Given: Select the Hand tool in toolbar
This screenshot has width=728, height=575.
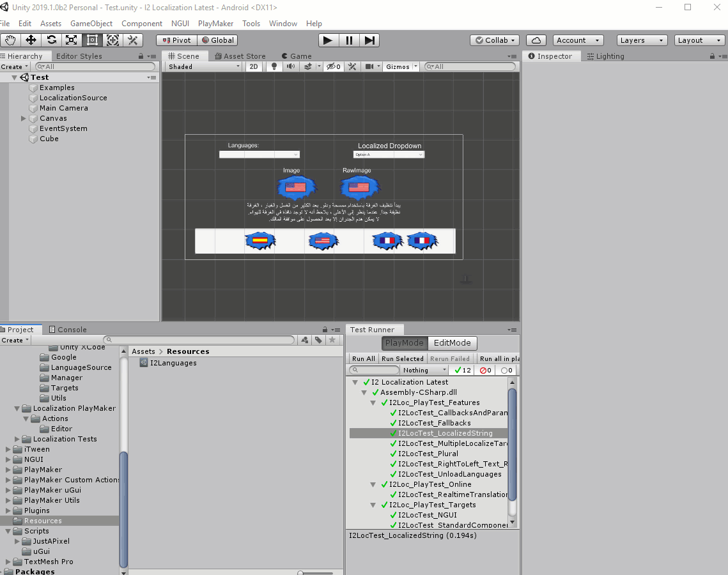Looking at the screenshot, I should tap(10, 40).
